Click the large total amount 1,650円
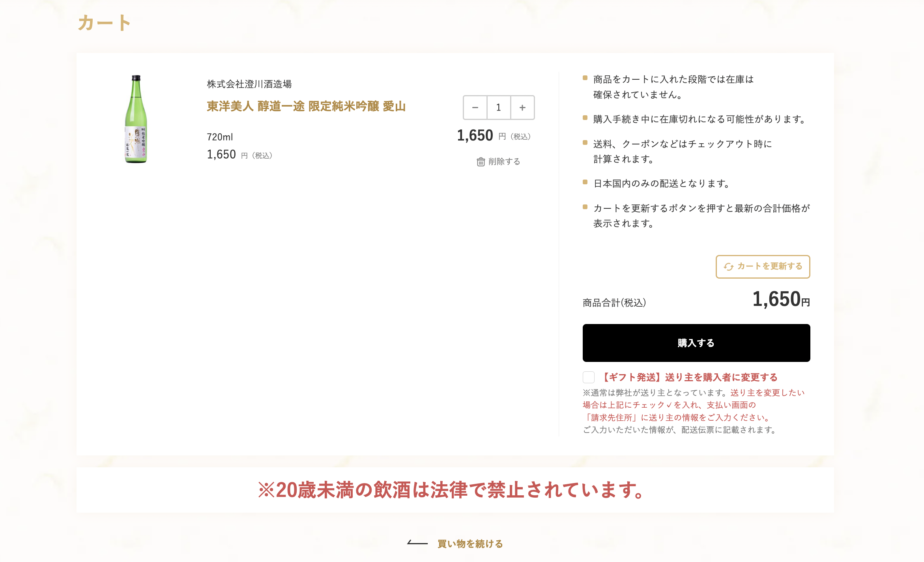The height and width of the screenshot is (562, 924). coord(781,299)
